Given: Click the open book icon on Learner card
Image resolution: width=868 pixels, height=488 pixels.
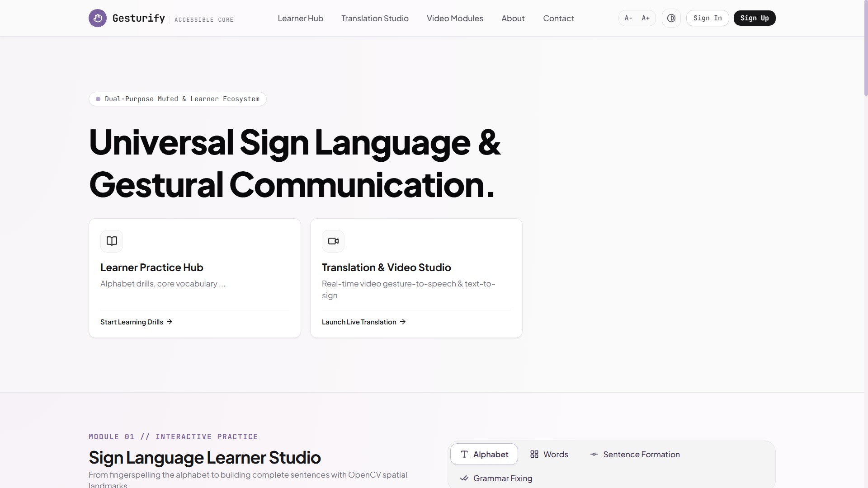Looking at the screenshot, I should pos(112,241).
